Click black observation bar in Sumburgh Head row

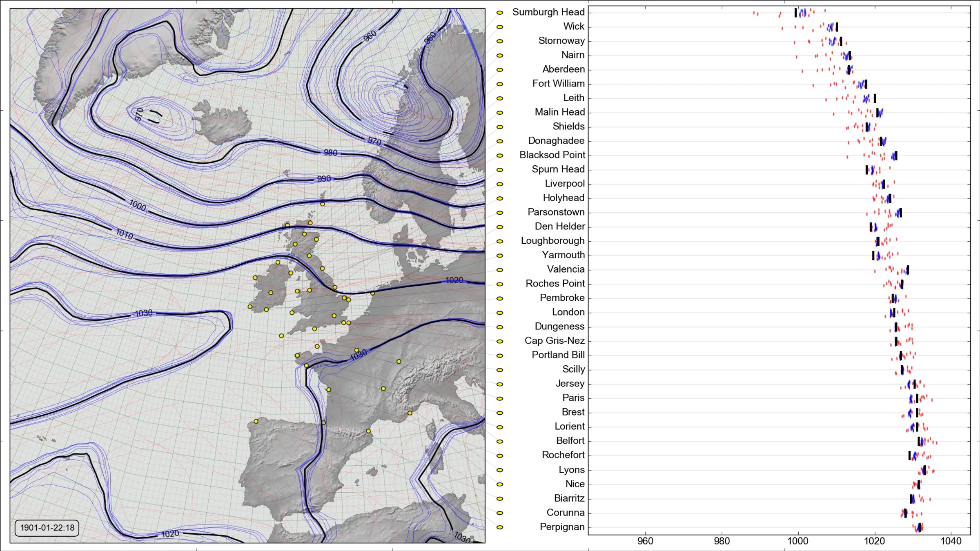coord(795,13)
